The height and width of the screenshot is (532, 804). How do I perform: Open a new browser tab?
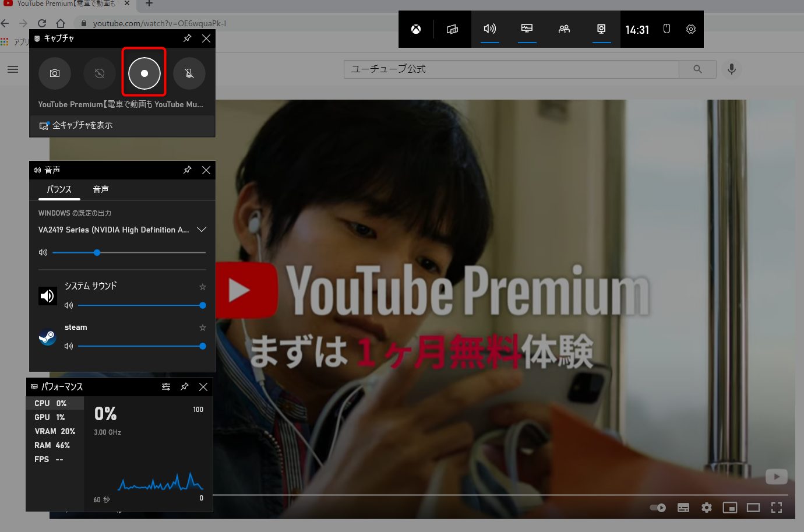[x=149, y=3]
